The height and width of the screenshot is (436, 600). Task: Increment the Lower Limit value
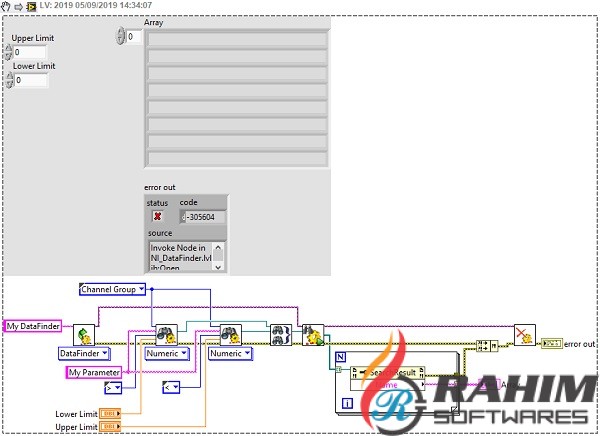10,77
